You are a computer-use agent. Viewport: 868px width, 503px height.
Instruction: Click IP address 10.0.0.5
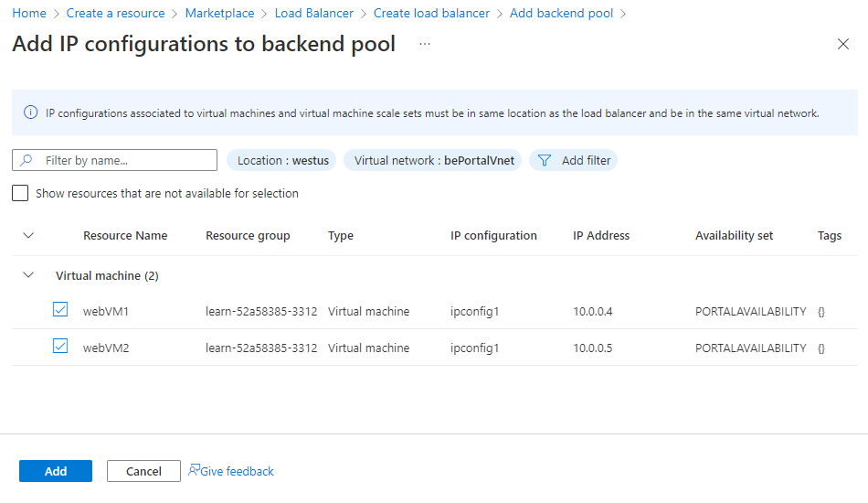coord(592,348)
